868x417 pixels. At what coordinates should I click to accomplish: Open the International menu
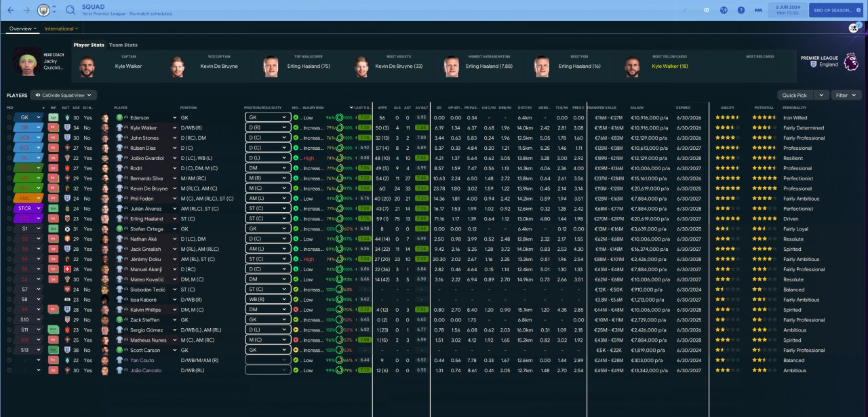61,28
